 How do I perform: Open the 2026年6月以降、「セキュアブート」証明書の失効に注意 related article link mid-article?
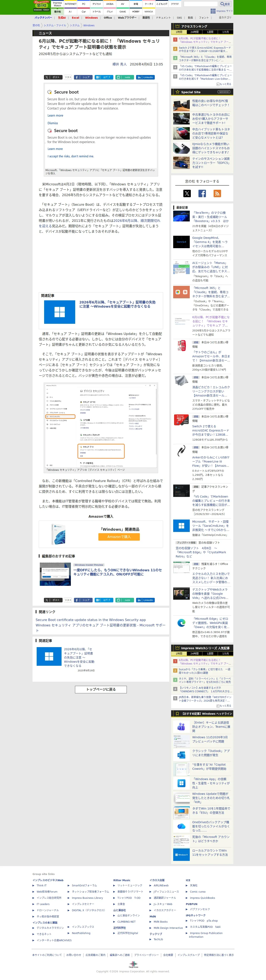pos(117,304)
